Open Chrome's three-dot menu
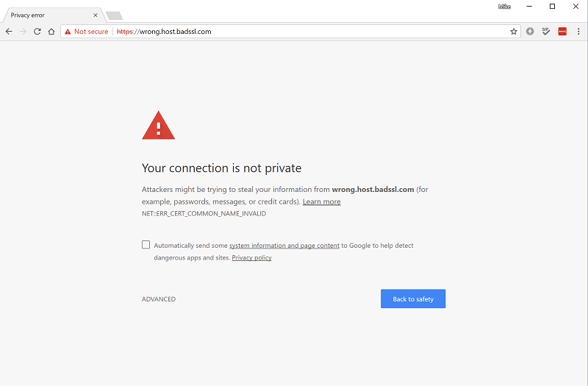The width and height of the screenshot is (588, 386). pyautogui.click(x=578, y=32)
